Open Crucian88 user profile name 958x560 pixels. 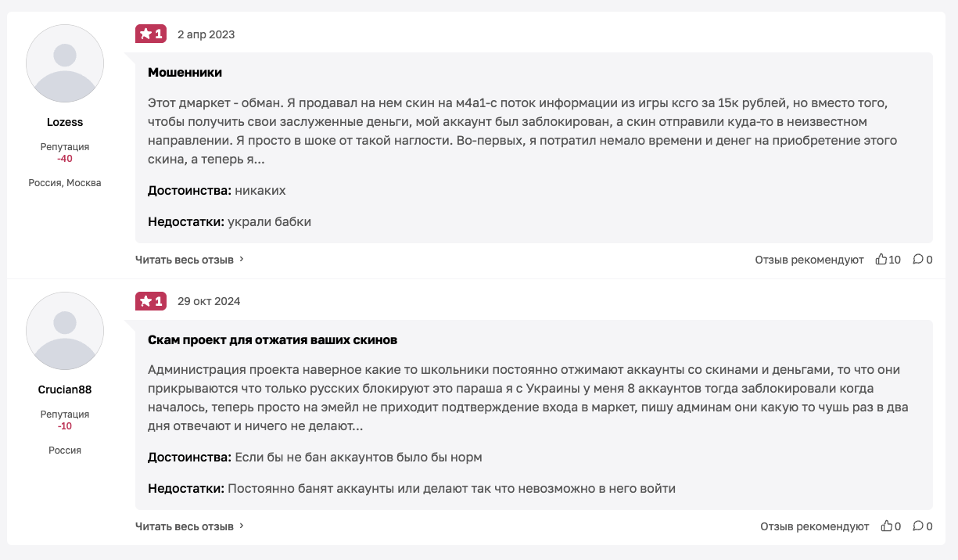65,389
